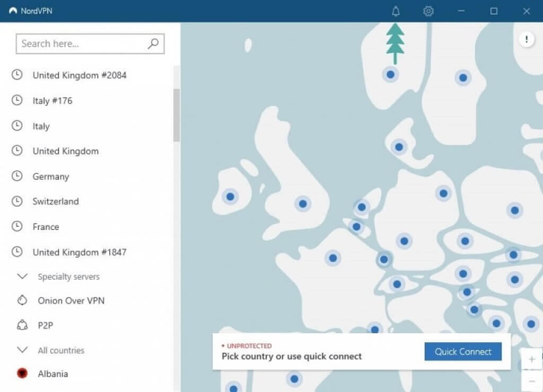The height and width of the screenshot is (392, 543).
Task: Click the UNPROTECTED status label
Action: tap(249, 345)
